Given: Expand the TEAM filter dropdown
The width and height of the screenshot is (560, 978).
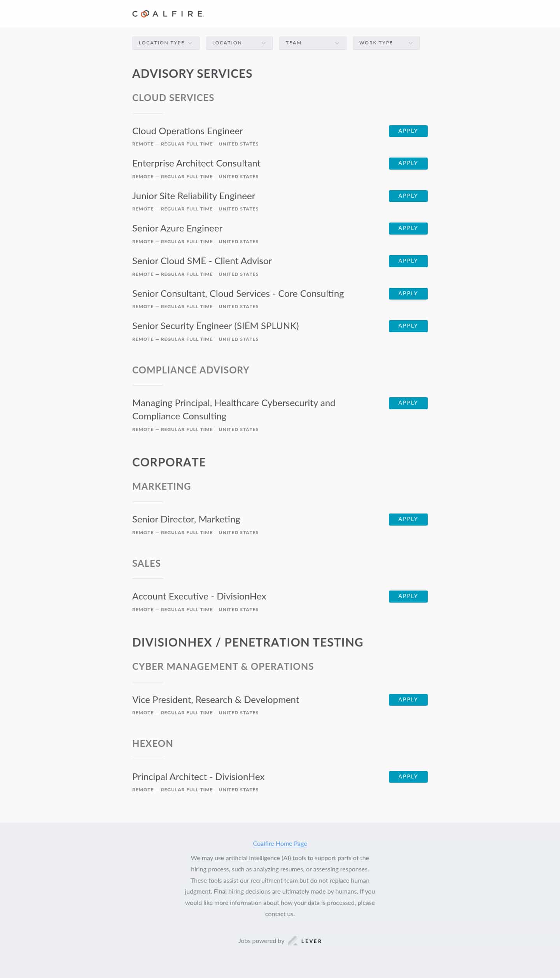Looking at the screenshot, I should tap(312, 43).
